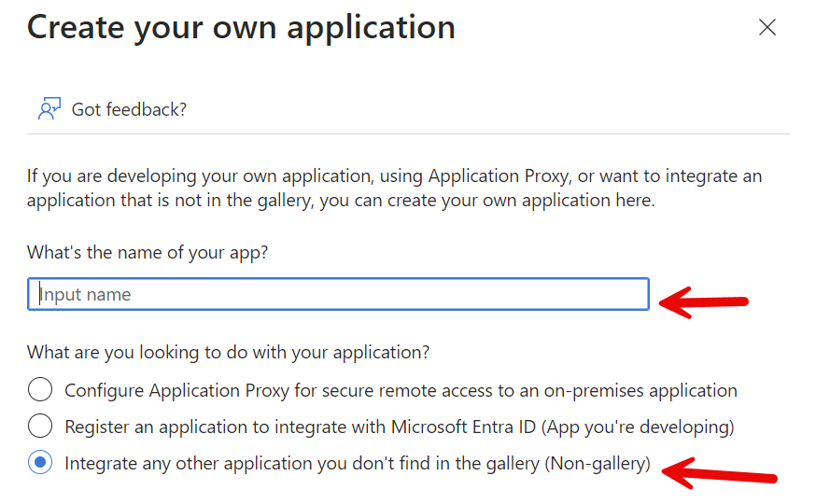Open the Got feedback? link

pyautogui.click(x=129, y=109)
